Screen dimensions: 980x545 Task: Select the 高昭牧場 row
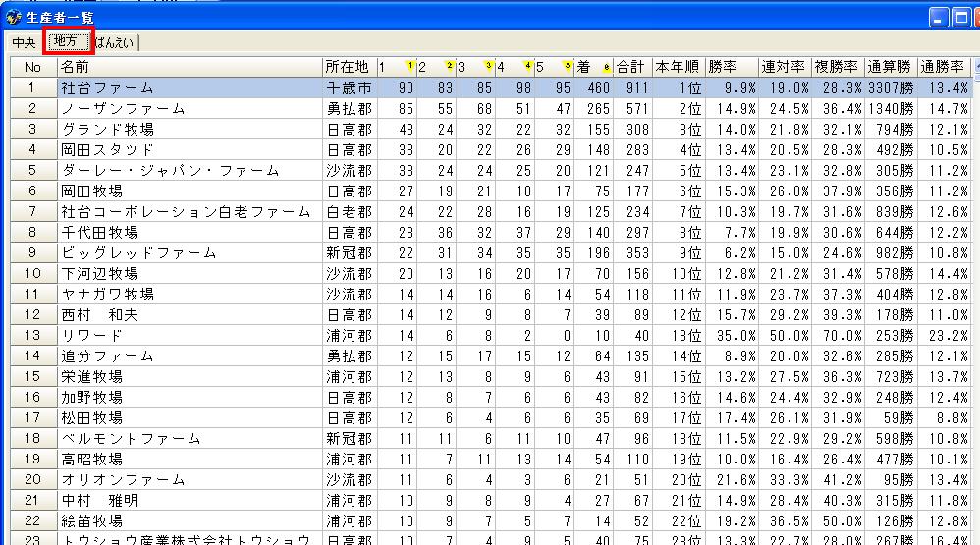pos(491,460)
